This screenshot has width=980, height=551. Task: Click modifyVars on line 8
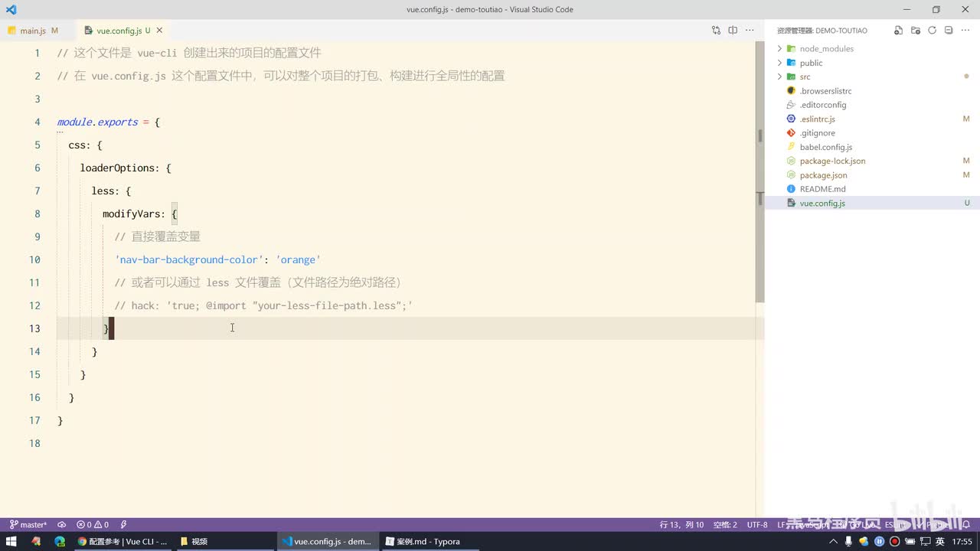pyautogui.click(x=131, y=214)
